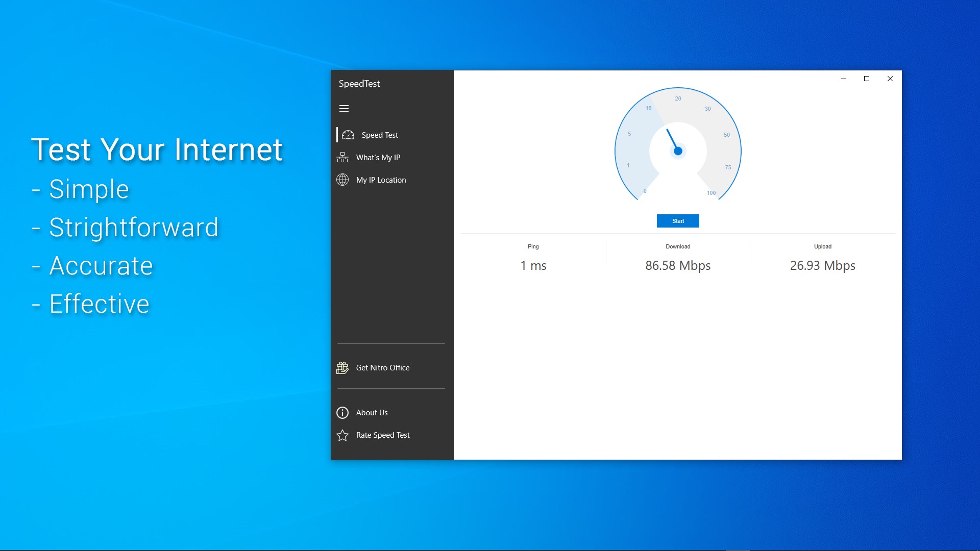The image size is (980, 551).
Task: Select the My IP Location text entry
Action: [381, 180]
